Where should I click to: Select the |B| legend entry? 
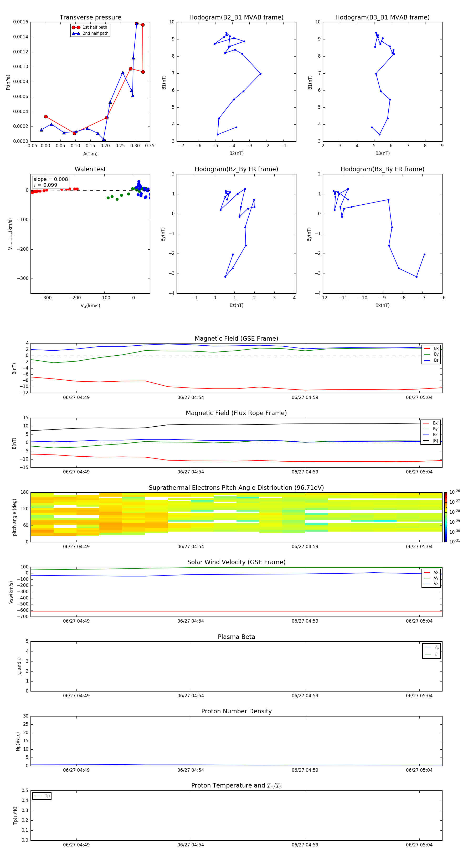click(431, 441)
